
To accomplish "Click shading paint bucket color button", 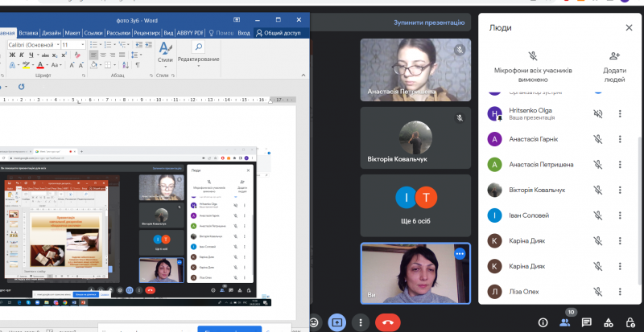I will tap(93, 65).
